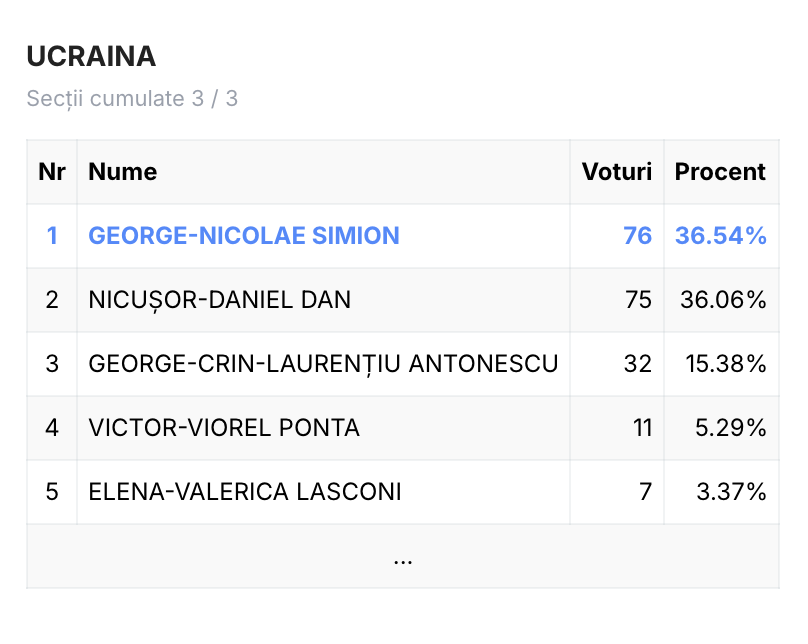
Task: Click the Nume column header
Action: (x=123, y=172)
